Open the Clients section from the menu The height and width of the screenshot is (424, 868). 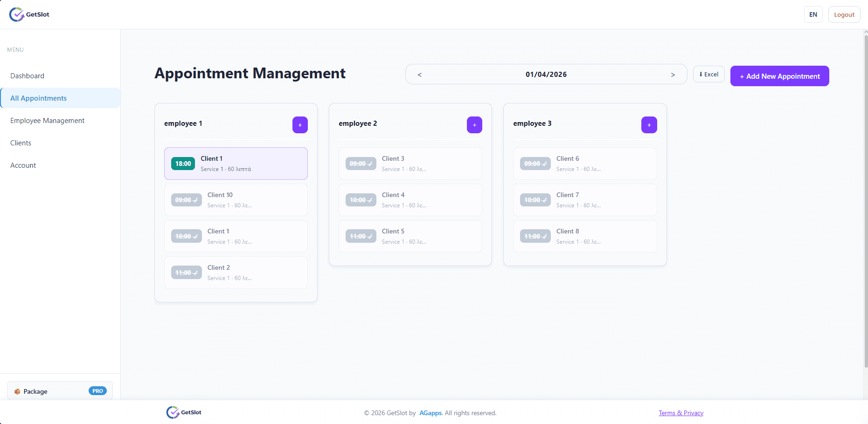[x=21, y=143]
